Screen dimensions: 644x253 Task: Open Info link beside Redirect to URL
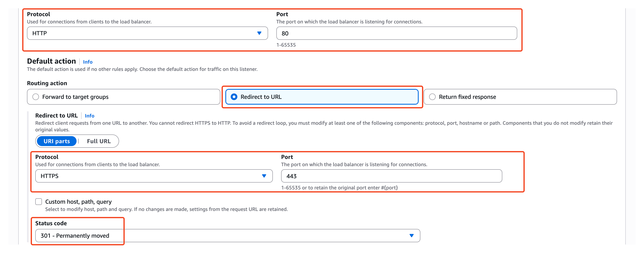tap(89, 116)
